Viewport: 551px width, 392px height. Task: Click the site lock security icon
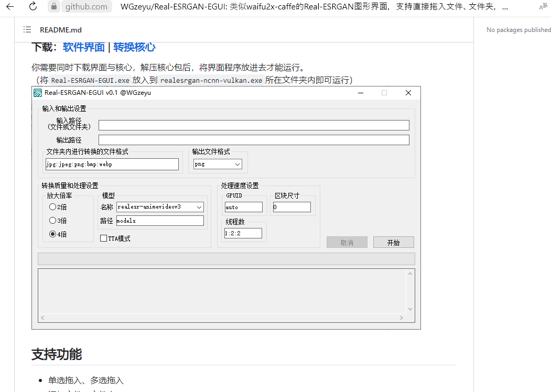54,6
